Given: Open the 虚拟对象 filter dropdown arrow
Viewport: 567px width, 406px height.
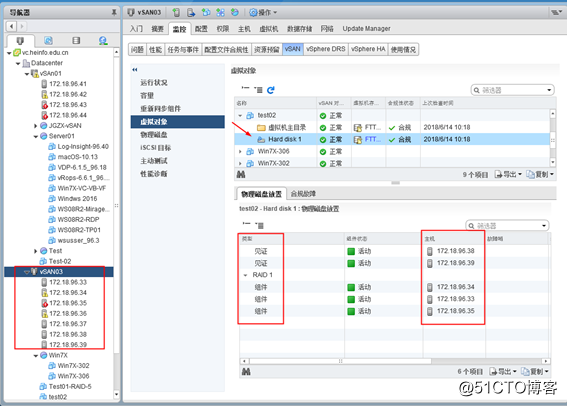Looking at the screenshot, I should point(549,90).
